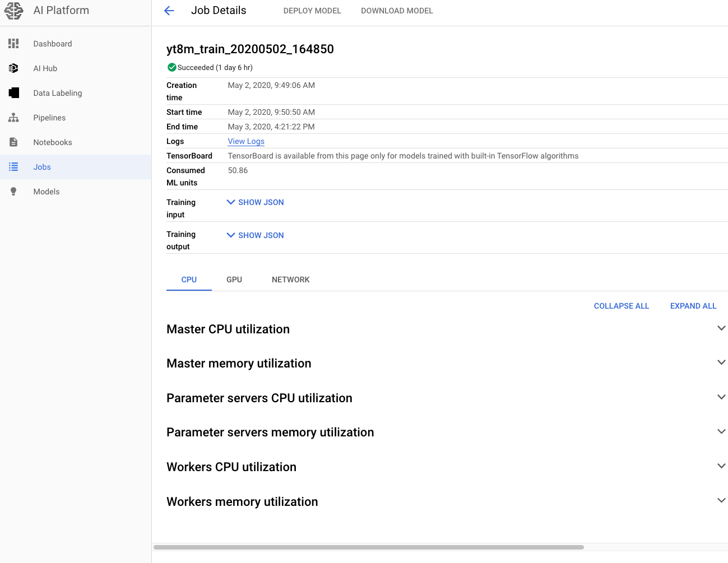Switch to the CPU tab
728x563 pixels.
tap(189, 280)
